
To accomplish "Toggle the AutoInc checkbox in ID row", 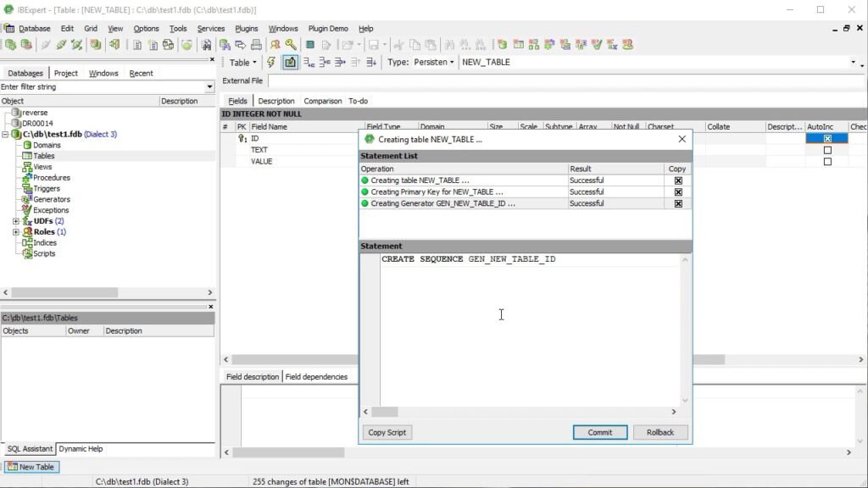I will point(827,138).
